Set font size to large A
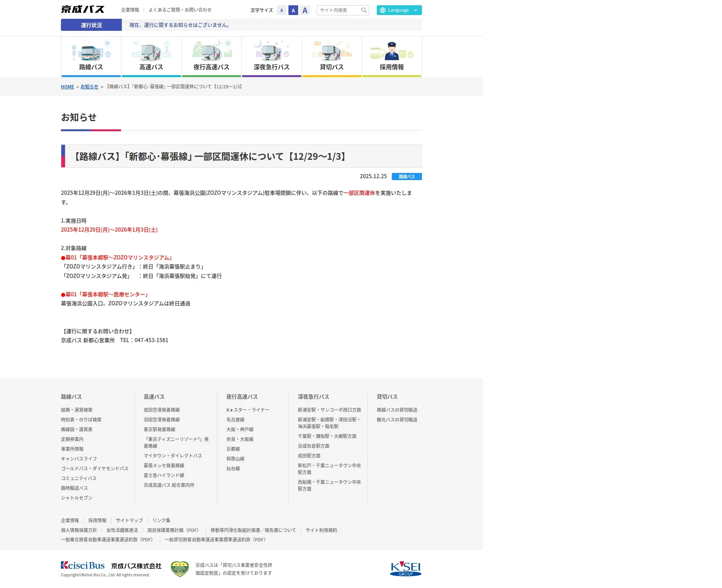This screenshot has width=722, height=588. (305, 11)
